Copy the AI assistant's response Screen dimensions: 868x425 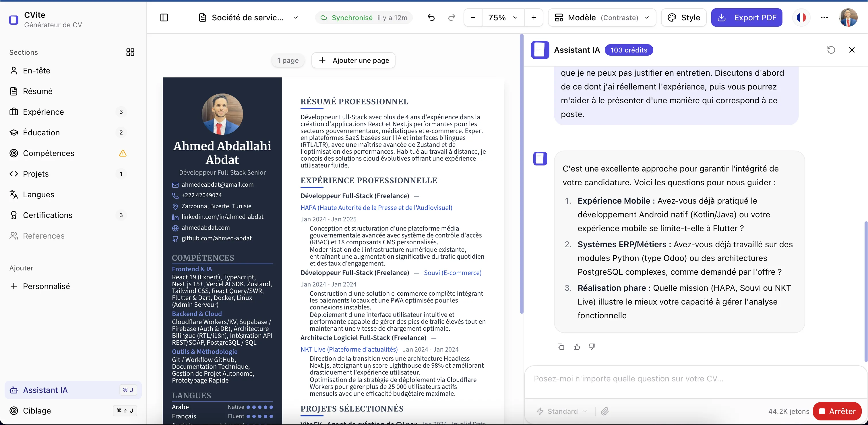[561, 346]
